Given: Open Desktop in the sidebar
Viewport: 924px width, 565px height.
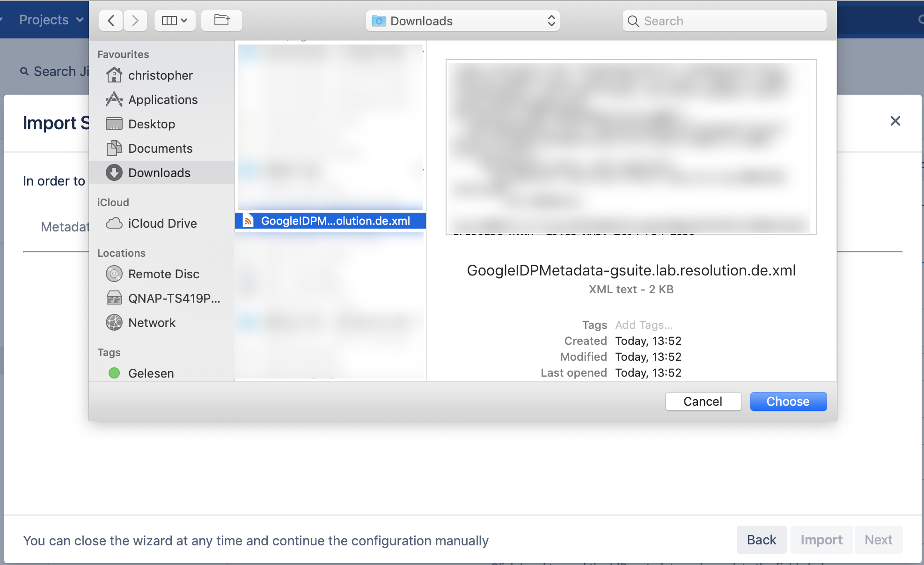Looking at the screenshot, I should 161,124.
